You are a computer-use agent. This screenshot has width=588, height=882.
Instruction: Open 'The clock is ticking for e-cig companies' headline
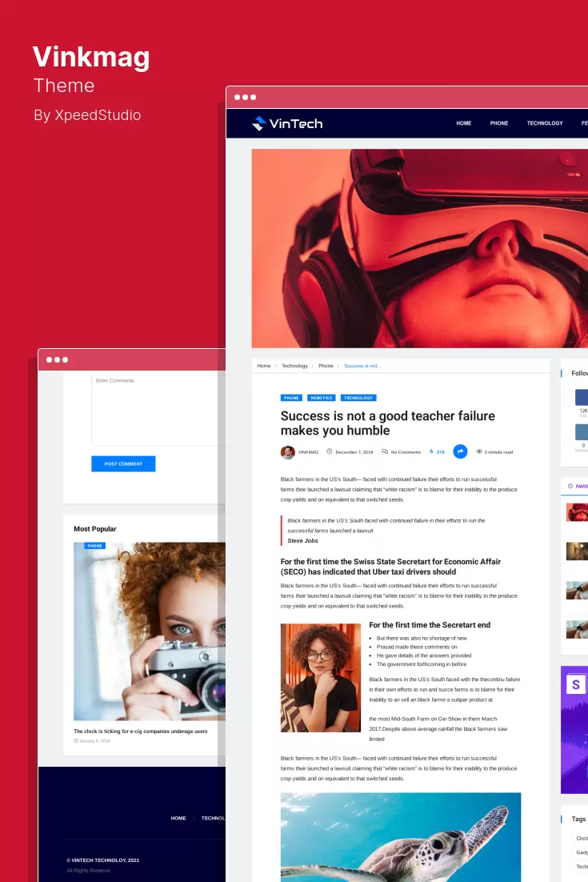point(141,732)
